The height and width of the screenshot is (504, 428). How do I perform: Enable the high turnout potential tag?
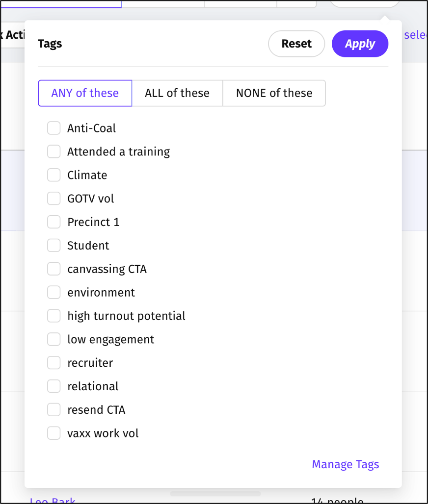point(53,316)
